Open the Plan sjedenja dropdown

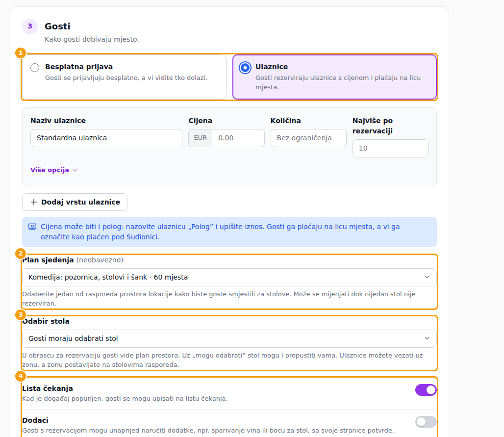(229, 277)
